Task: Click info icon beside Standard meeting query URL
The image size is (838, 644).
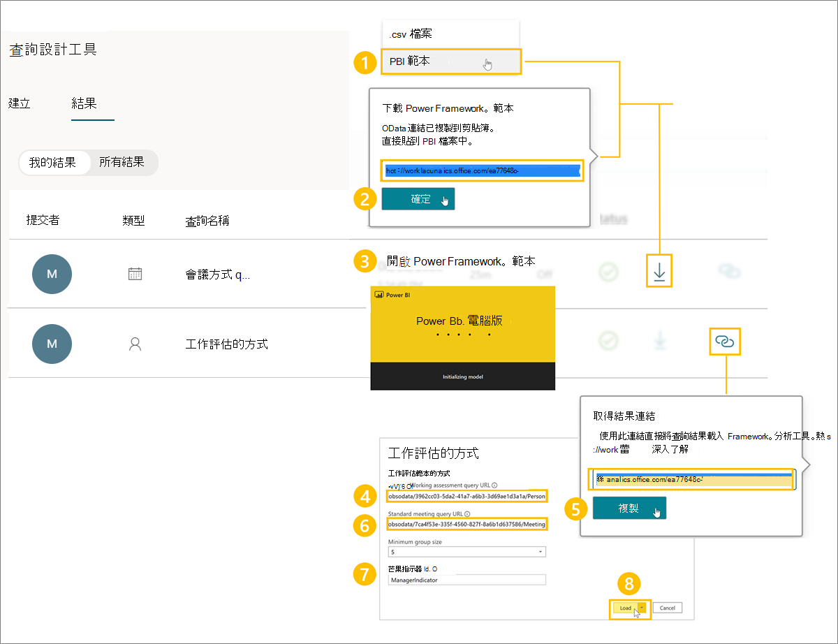Action: coord(466,513)
